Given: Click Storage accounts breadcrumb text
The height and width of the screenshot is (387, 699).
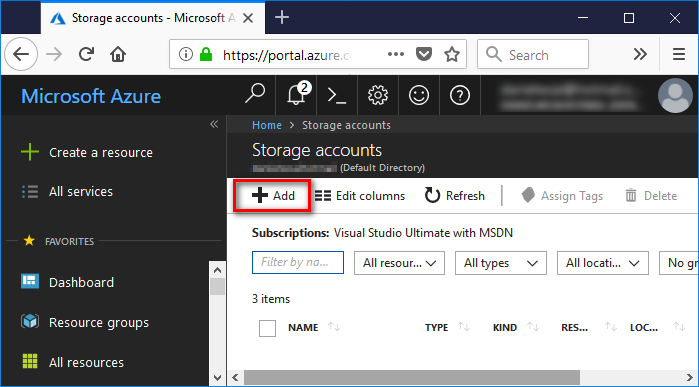Looking at the screenshot, I should [x=346, y=125].
